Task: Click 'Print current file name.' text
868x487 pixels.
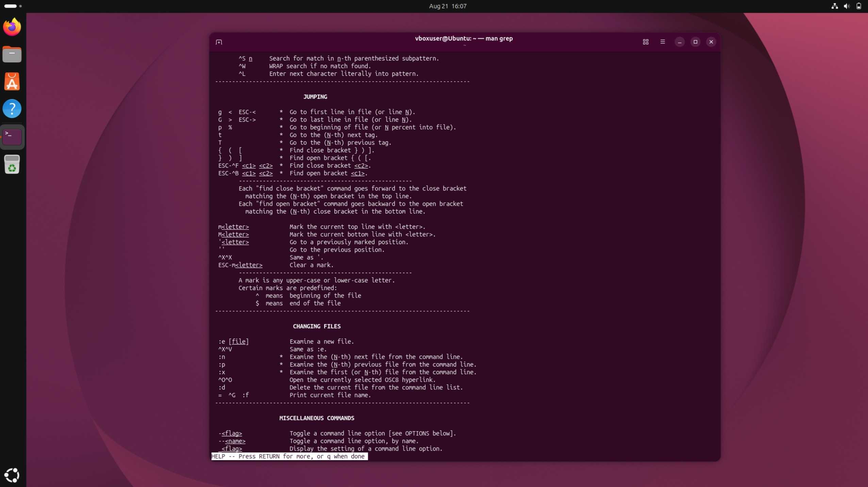Action: click(x=330, y=395)
